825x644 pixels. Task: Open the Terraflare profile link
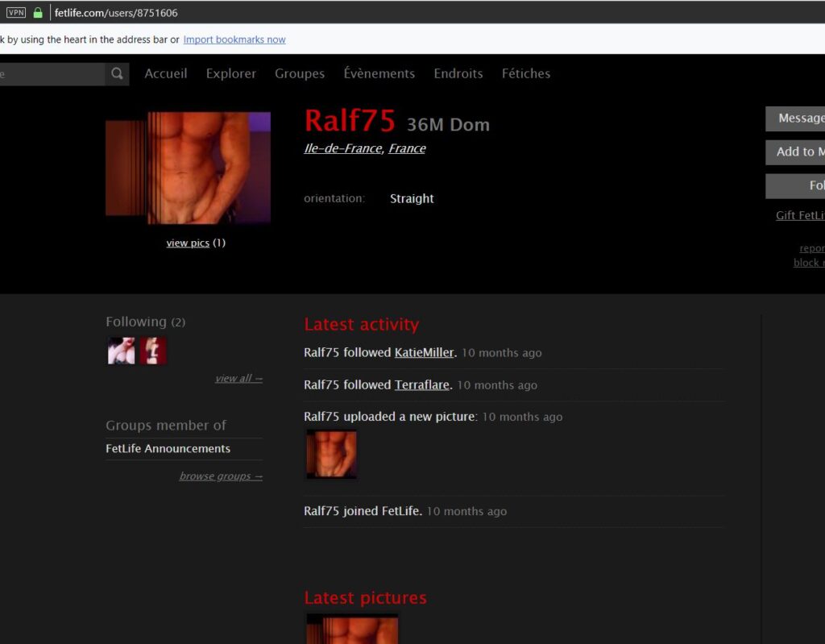coord(422,385)
